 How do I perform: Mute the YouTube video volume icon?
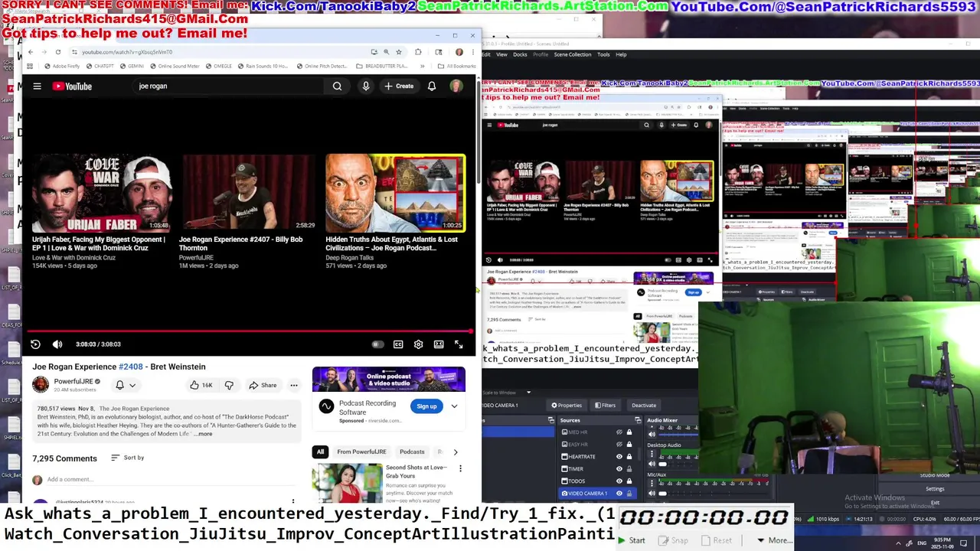[x=57, y=344]
